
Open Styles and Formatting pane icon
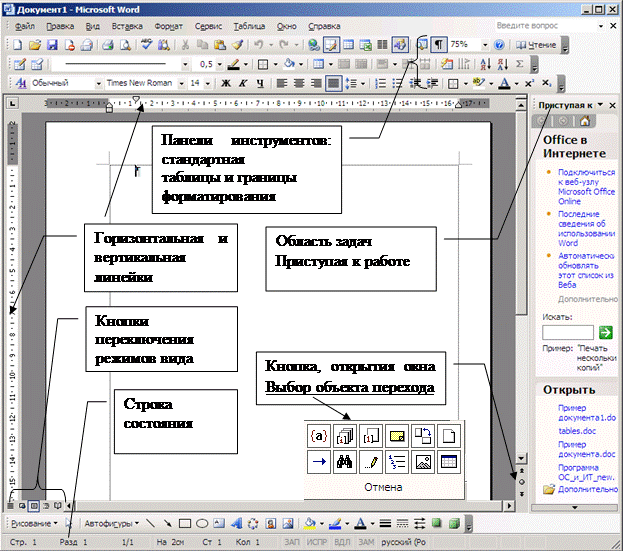pos(21,83)
